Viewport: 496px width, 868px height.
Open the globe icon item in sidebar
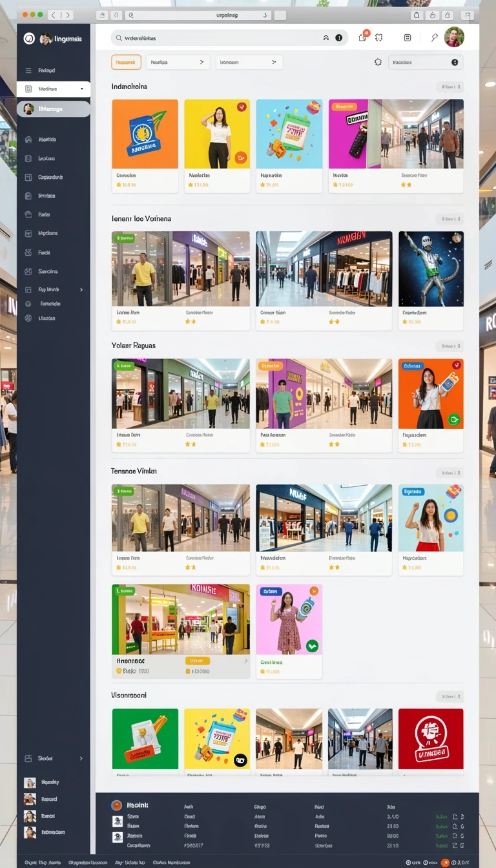[28, 318]
